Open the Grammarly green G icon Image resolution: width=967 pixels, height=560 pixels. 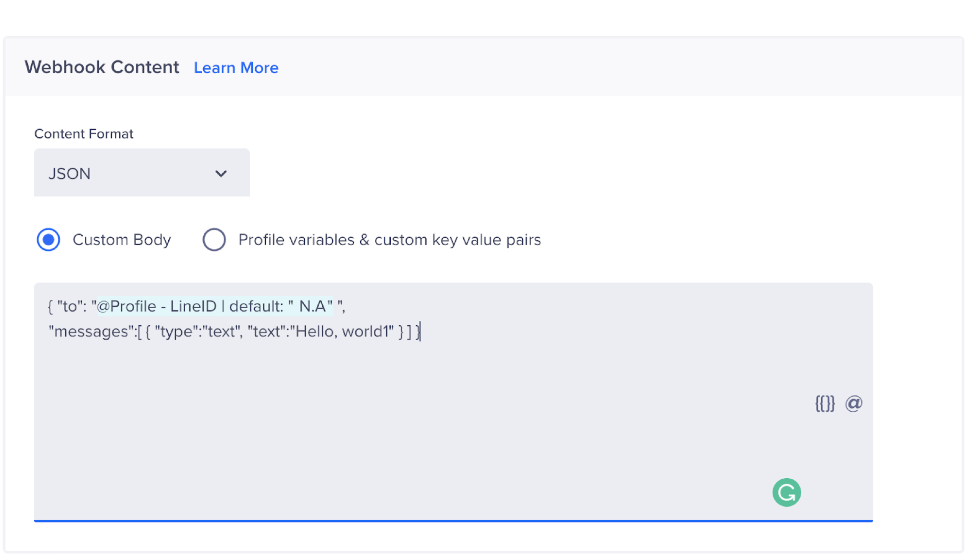787,493
